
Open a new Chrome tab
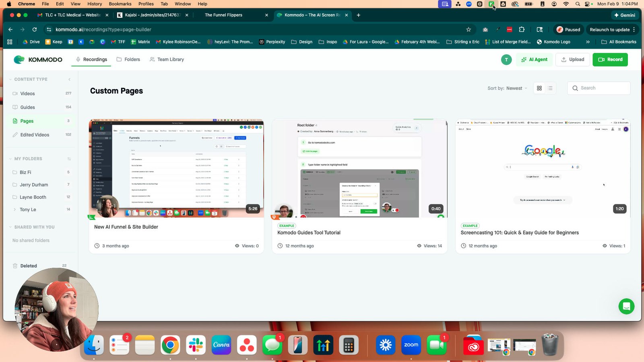point(359,15)
